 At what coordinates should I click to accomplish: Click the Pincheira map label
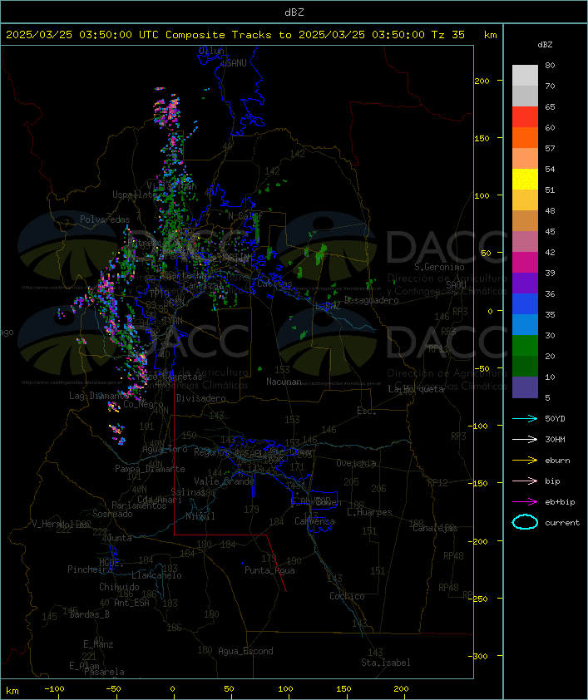[x=90, y=569]
